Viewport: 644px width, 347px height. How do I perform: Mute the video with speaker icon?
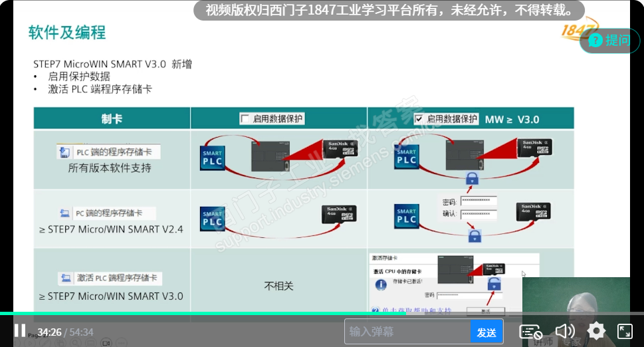tap(565, 331)
